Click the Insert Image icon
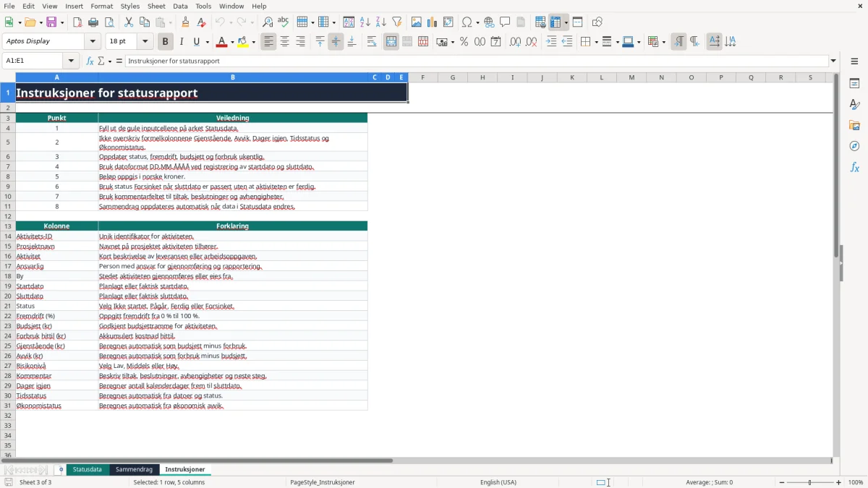Image resolution: width=868 pixels, height=488 pixels. pyautogui.click(x=417, y=22)
